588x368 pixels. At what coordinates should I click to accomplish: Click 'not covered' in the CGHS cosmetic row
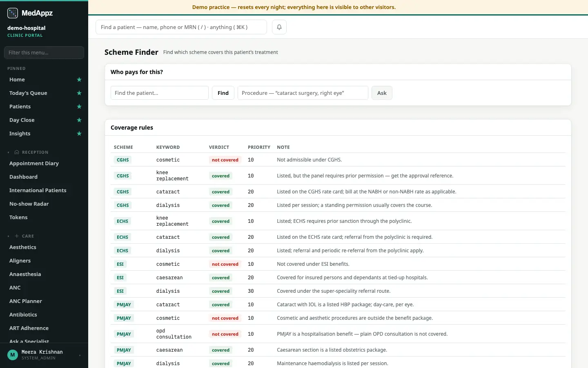click(x=225, y=160)
